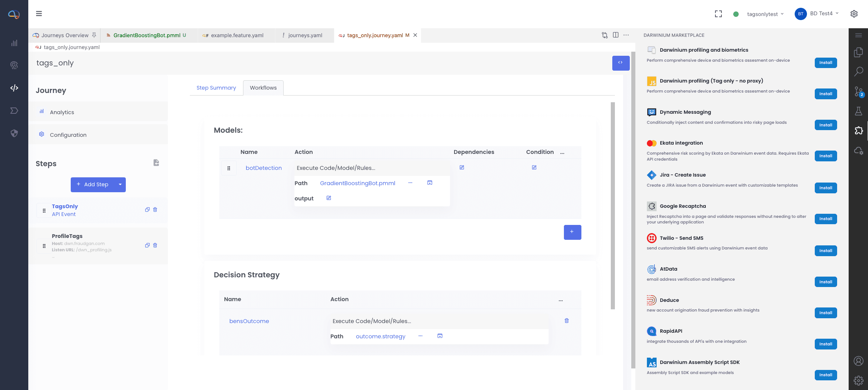
Task: Click the fingerprint icon in left sidebar
Action: [14, 65]
